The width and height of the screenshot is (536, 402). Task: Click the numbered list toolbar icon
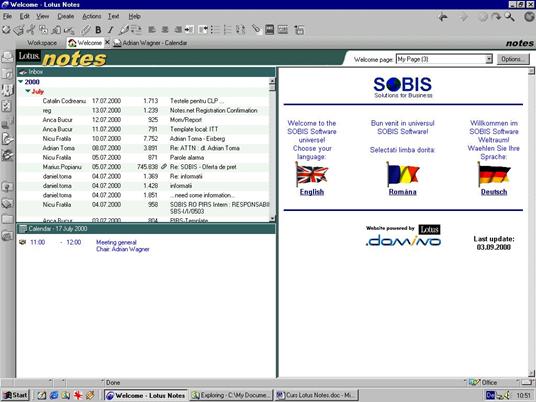pyautogui.click(x=228, y=30)
